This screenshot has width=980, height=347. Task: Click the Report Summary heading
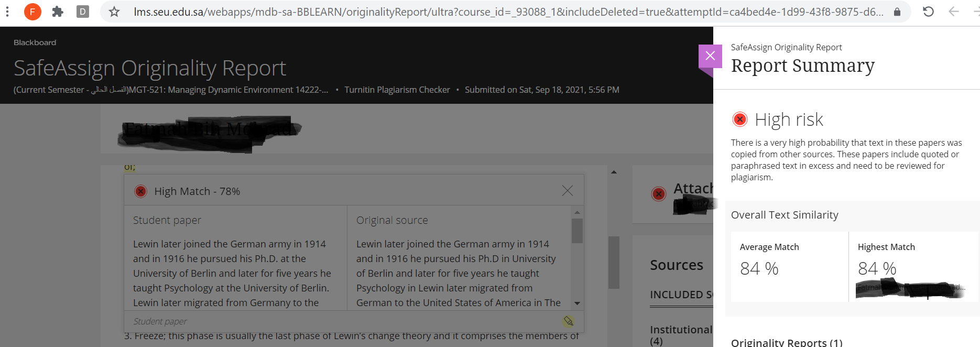(x=803, y=66)
